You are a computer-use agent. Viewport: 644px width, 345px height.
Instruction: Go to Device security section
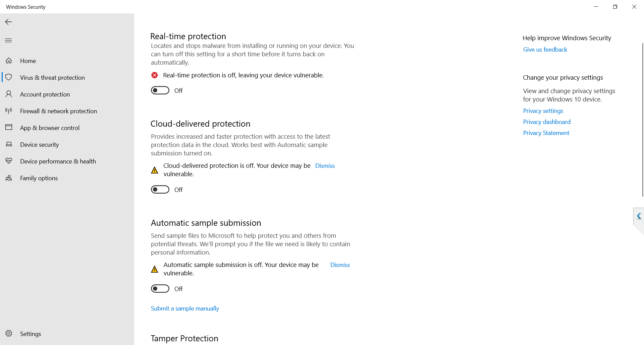tap(39, 144)
